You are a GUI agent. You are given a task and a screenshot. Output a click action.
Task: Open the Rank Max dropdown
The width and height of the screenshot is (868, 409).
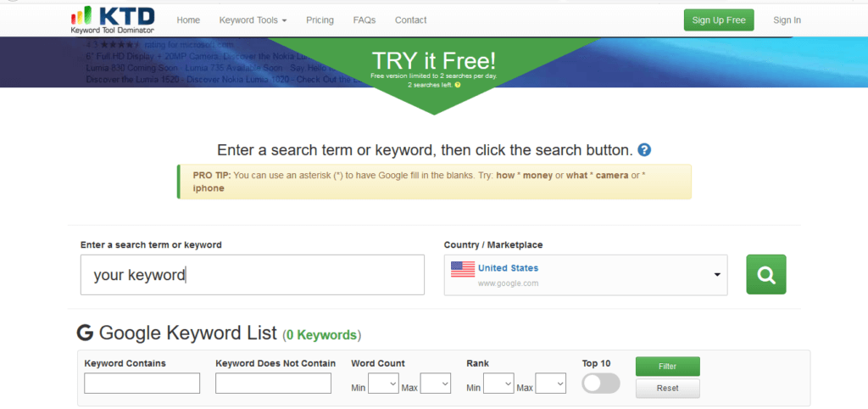click(x=550, y=384)
